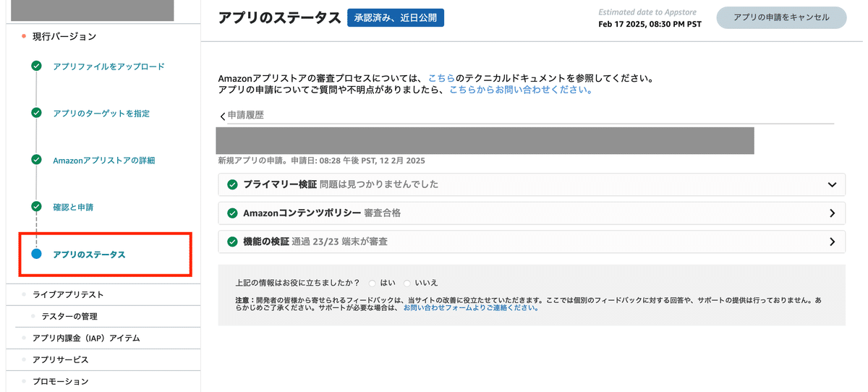868x392 pixels.
Task: Click 現行バージョン in sidebar
Action: coord(64,36)
